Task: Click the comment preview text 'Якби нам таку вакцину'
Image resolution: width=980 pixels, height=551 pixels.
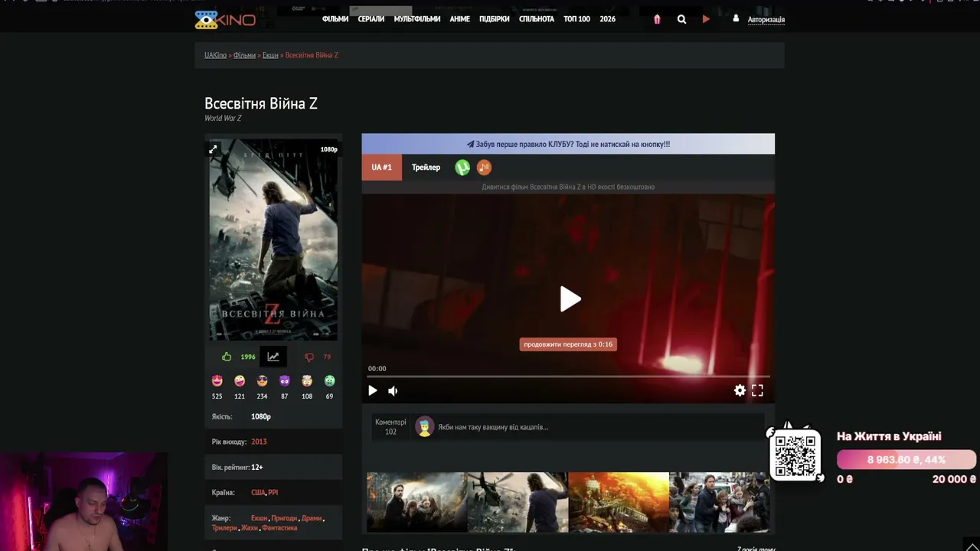Action: pyautogui.click(x=493, y=427)
